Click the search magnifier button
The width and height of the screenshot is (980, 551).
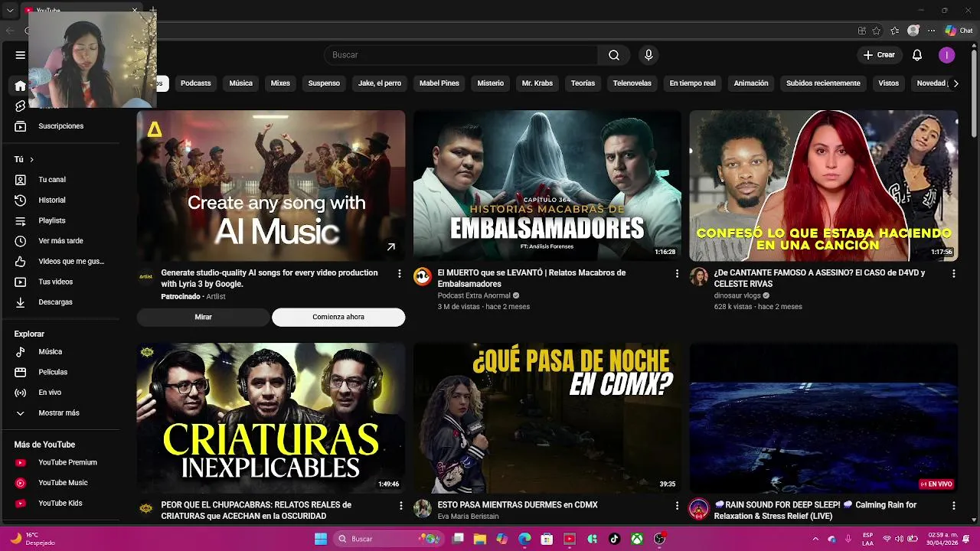click(x=614, y=55)
